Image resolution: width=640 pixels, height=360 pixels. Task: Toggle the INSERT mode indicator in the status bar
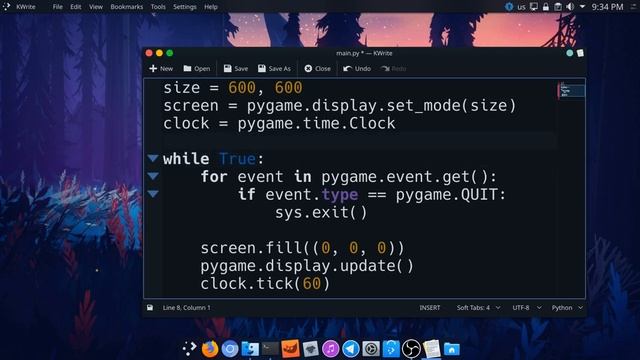(x=430, y=308)
